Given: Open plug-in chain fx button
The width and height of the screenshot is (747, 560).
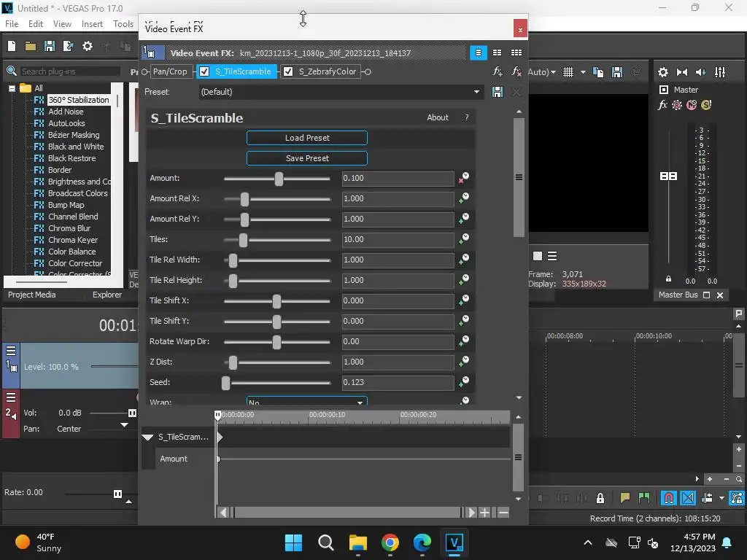Looking at the screenshot, I should click(x=498, y=71).
